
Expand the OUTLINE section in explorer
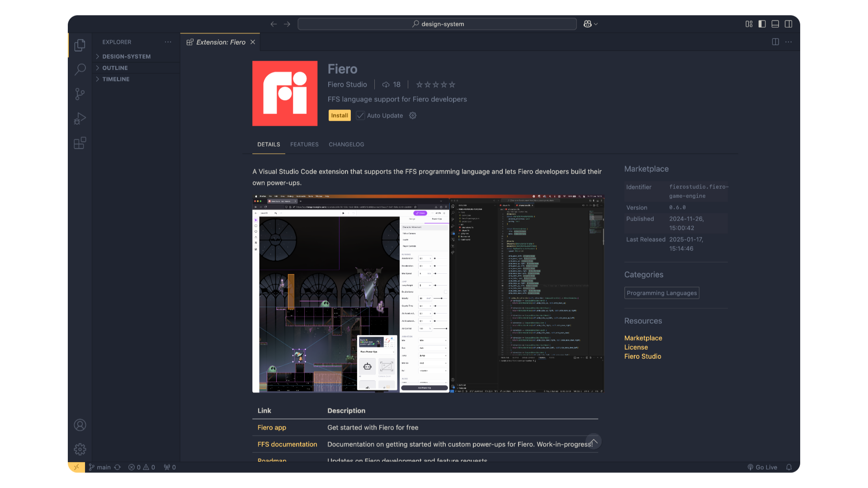point(114,67)
